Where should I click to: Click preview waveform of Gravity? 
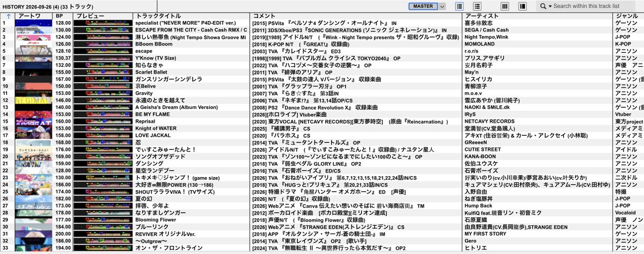click(x=104, y=93)
